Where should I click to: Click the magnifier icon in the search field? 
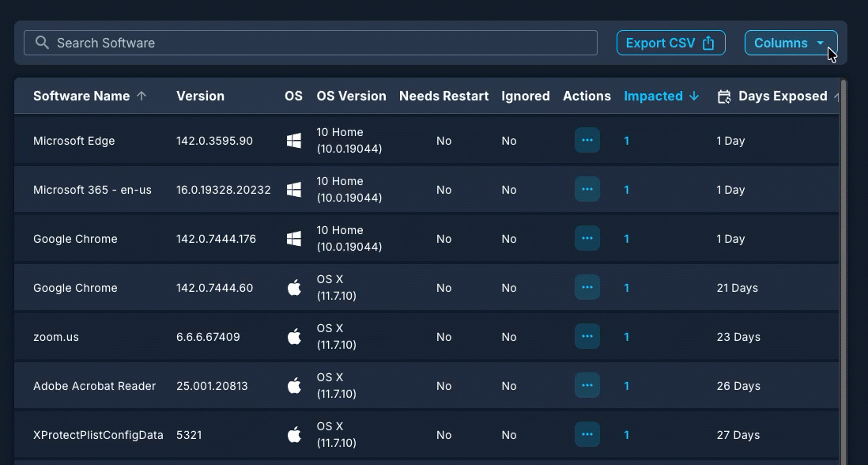click(41, 43)
